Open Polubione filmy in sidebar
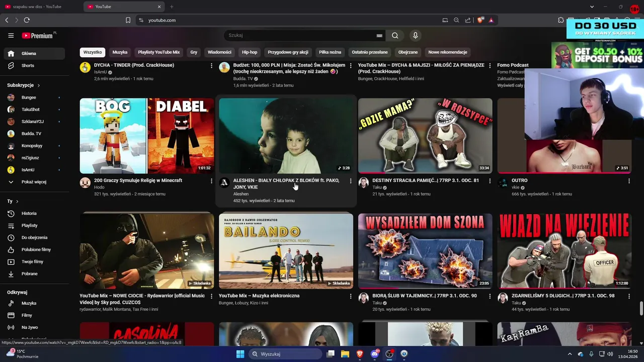This screenshot has height=362, width=644. pos(34,249)
